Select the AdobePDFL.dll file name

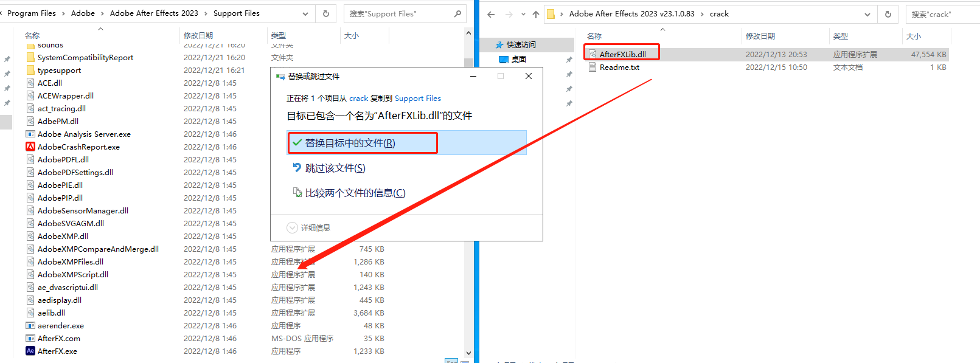[x=63, y=159]
